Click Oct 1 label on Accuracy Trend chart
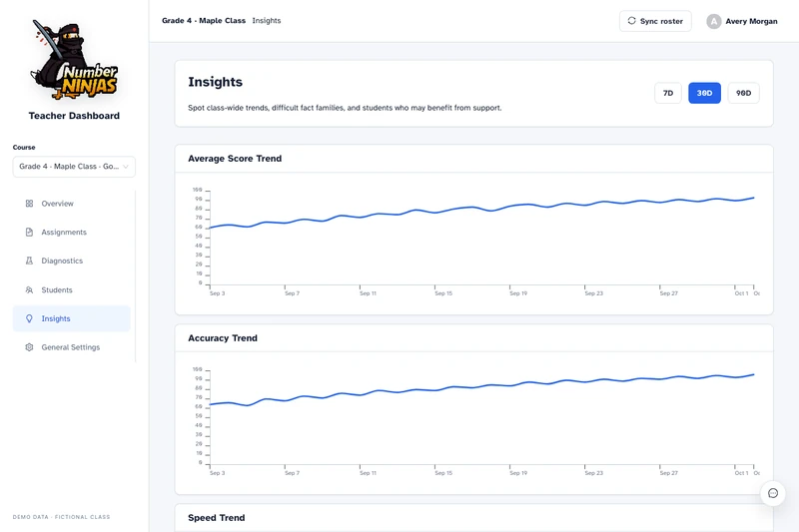This screenshot has height=532, width=799. click(741, 473)
